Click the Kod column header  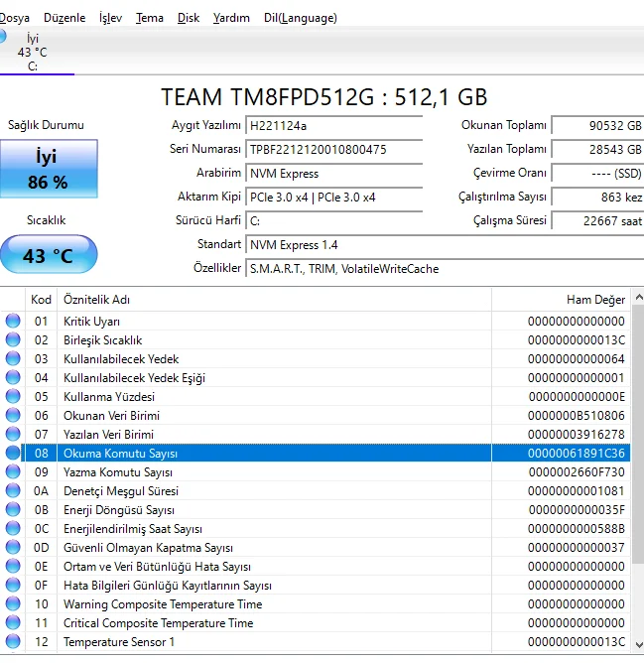click(41, 300)
